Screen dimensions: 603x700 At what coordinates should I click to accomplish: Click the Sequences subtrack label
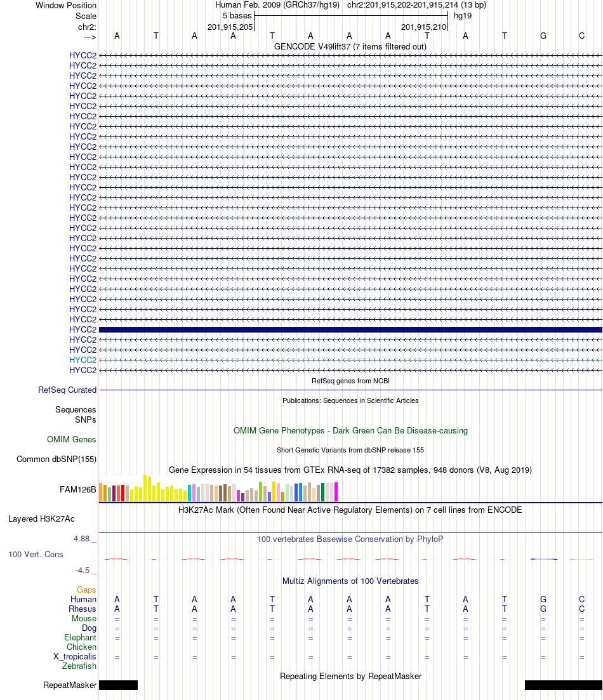pyautogui.click(x=76, y=410)
